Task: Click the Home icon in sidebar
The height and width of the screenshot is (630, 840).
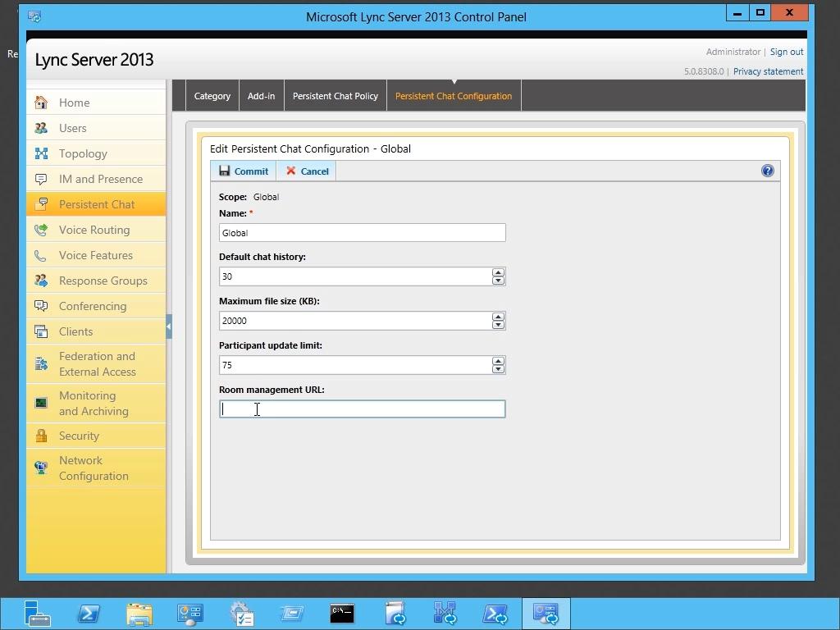Action: click(41, 103)
